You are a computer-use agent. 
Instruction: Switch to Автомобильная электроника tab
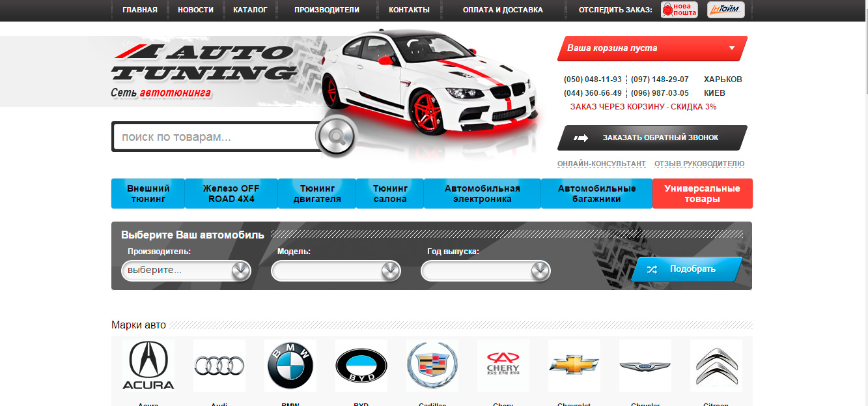pyautogui.click(x=483, y=194)
